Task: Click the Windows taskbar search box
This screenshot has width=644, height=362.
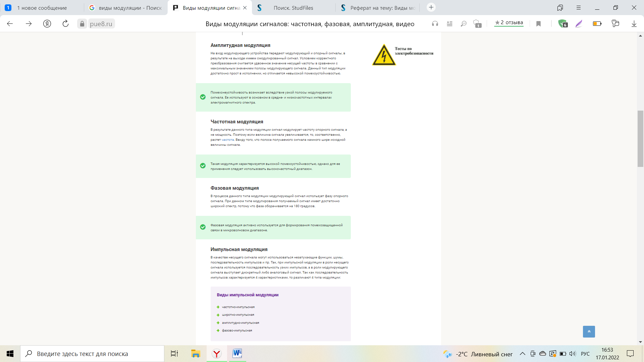Action: click(x=92, y=354)
